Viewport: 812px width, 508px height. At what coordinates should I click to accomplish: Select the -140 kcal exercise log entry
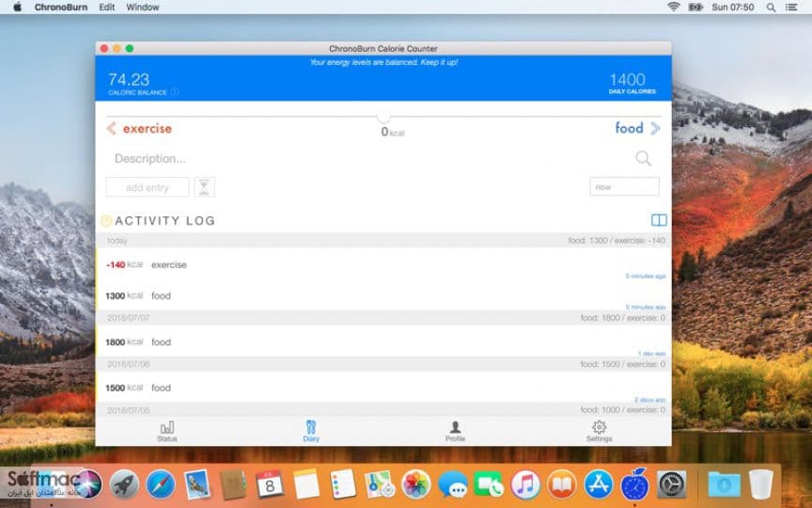[x=383, y=264]
